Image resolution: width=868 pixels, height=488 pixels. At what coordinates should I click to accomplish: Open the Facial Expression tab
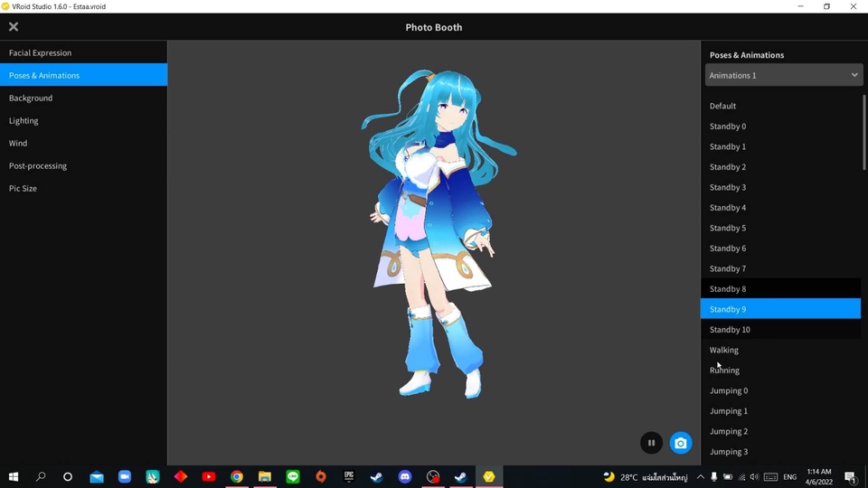click(x=83, y=52)
